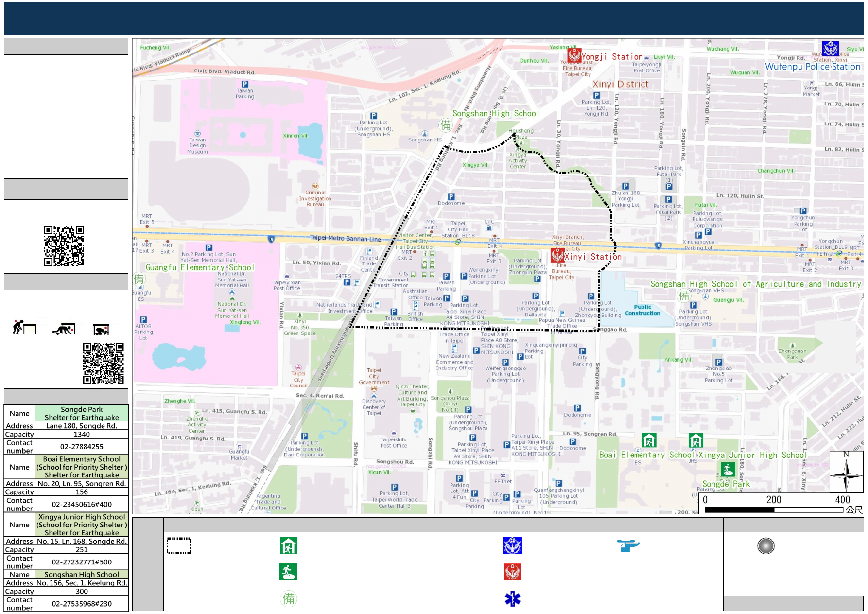Select capacity value 251
The height and width of the screenshot is (614, 868).
click(x=82, y=549)
